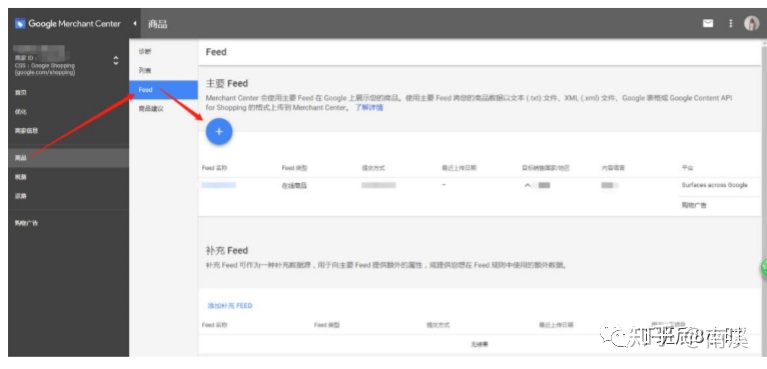Collapse the sidebar with the left arrow
The width and height of the screenshot is (767, 369).
135,23
